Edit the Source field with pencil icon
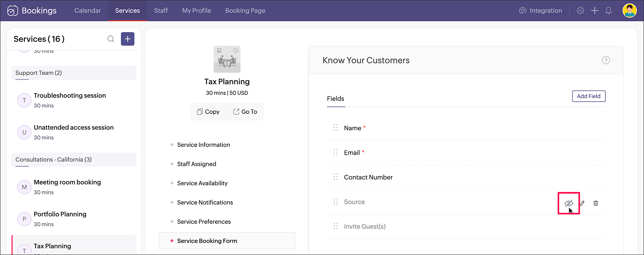 pyautogui.click(x=582, y=203)
